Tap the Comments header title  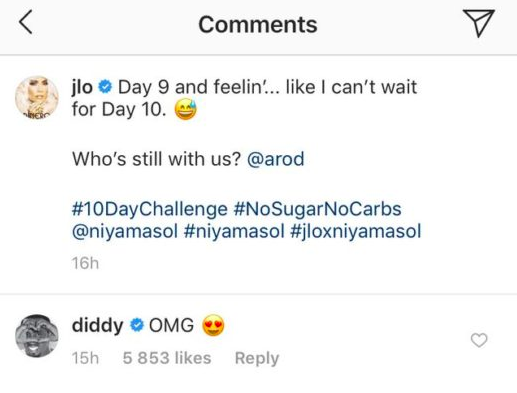[258, 25]
